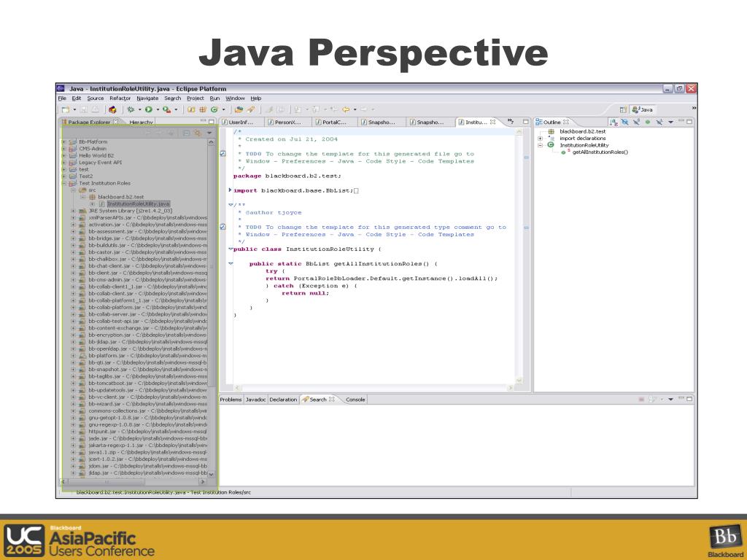Collapse the class declaration fold arrow

[x=231, y=249]
